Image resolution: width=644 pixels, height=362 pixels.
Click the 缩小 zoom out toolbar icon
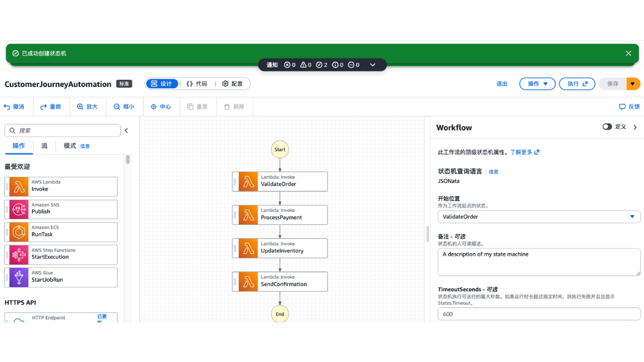click(x=124, y=107)
